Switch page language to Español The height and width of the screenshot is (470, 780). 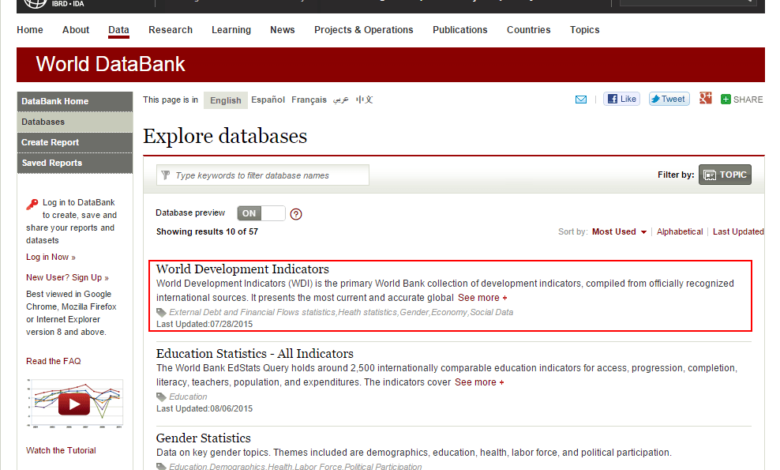click(x=268, y=100)
